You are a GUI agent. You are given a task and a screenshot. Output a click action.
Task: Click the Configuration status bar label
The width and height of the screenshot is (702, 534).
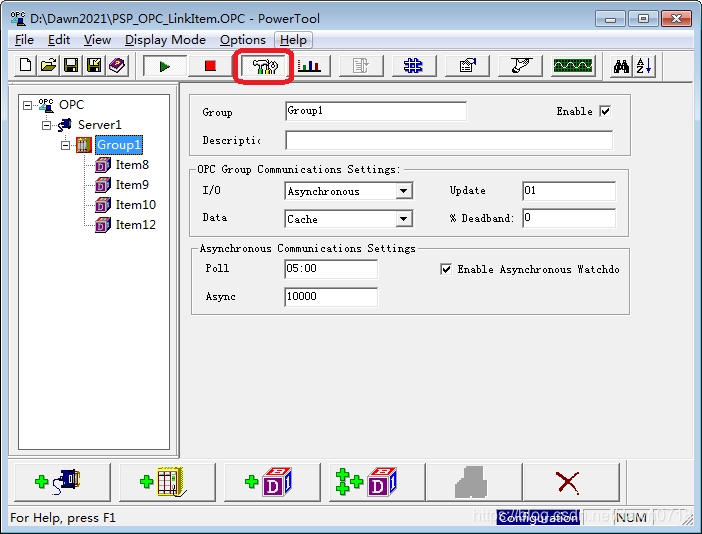pyautogui.click(x=538, y=517)
